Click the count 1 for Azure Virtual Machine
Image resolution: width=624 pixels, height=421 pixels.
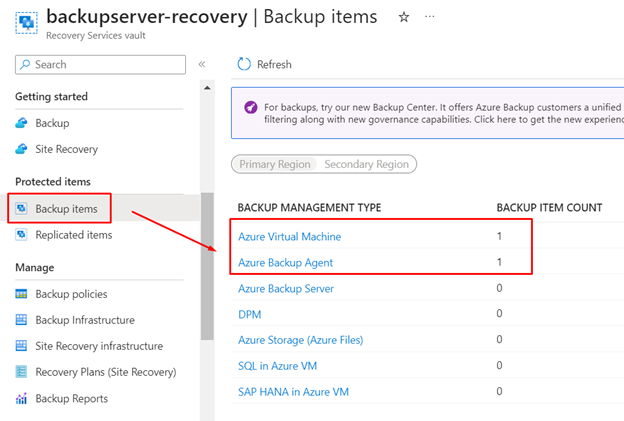[499, 236]
